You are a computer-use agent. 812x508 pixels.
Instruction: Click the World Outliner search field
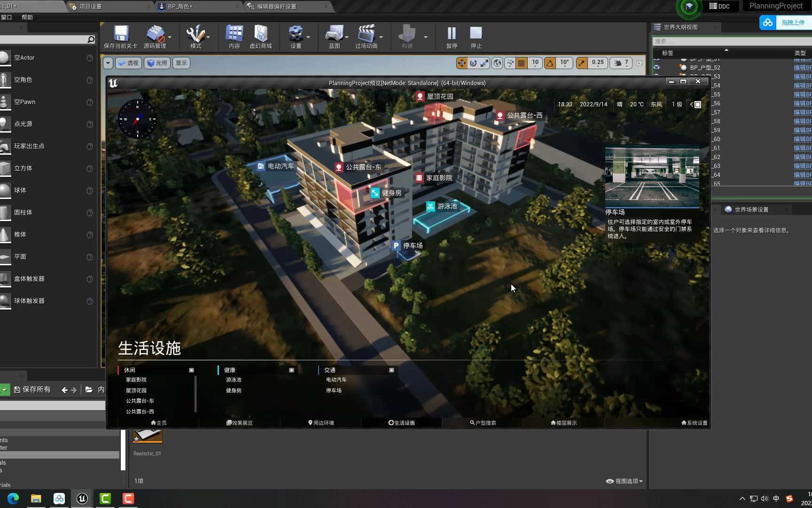732,41
